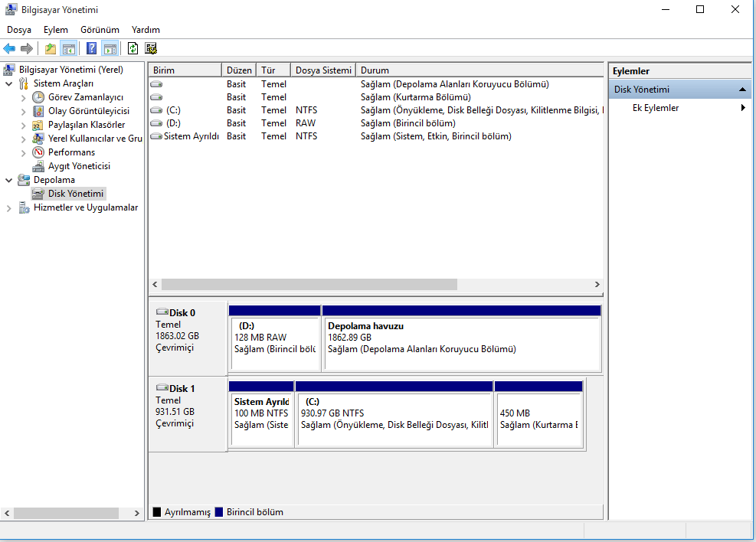Toggle the Show/Hide Console Tree icon
Viewport: 756px width, 542px height.
pos(68,48)
